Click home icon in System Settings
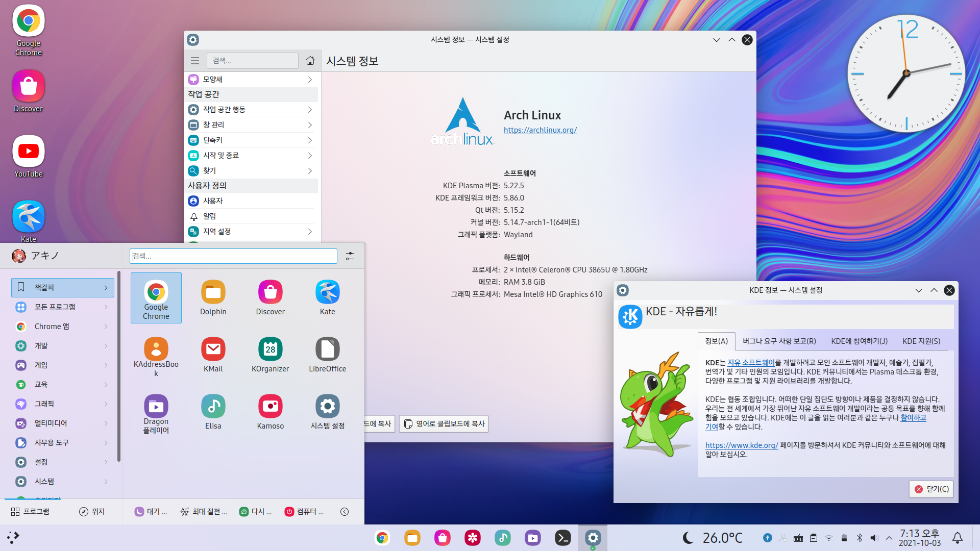Screen dimensions: 980x551 tap(310, 61)
